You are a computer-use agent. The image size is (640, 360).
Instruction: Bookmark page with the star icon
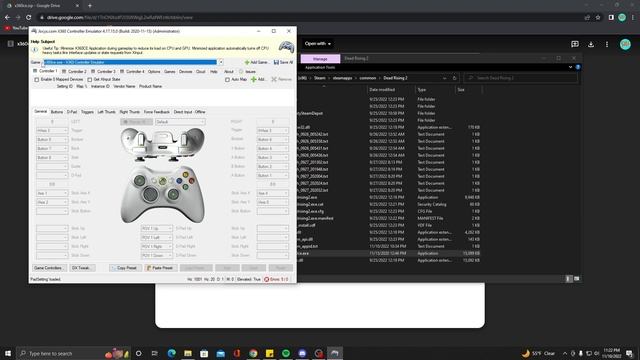pos(598,18)
